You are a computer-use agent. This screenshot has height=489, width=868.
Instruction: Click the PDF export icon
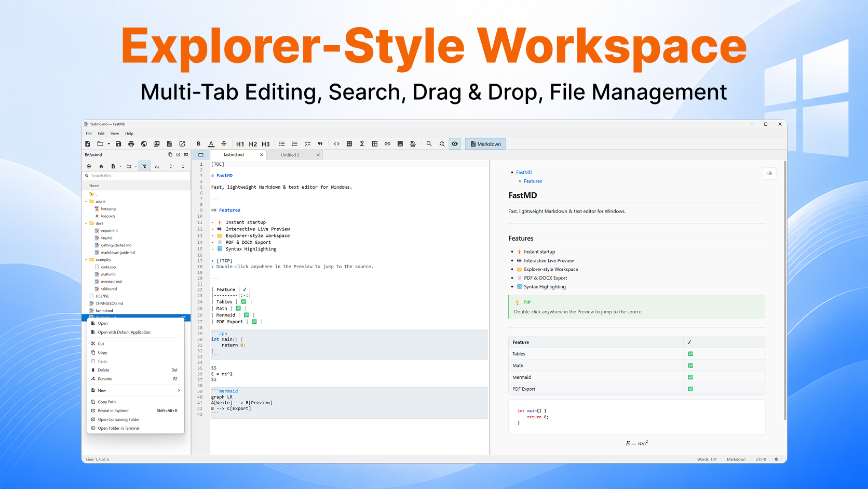(157, 144)
